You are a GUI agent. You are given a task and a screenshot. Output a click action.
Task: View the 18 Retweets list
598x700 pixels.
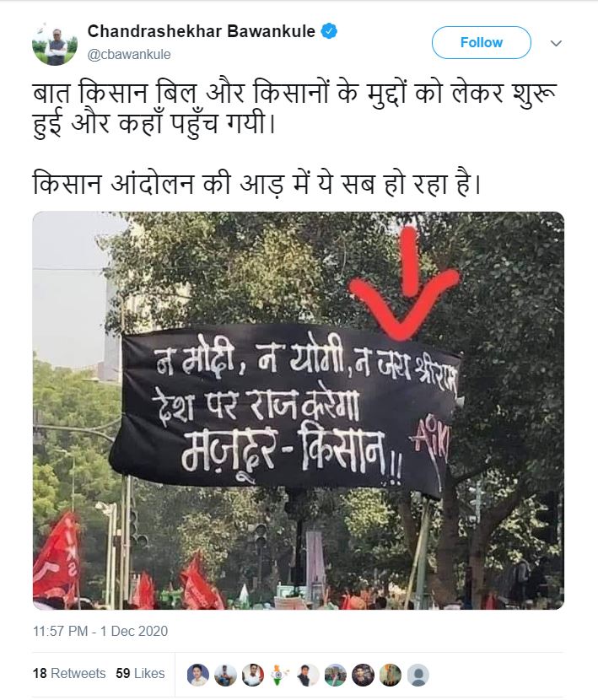[x=69, y=673]
